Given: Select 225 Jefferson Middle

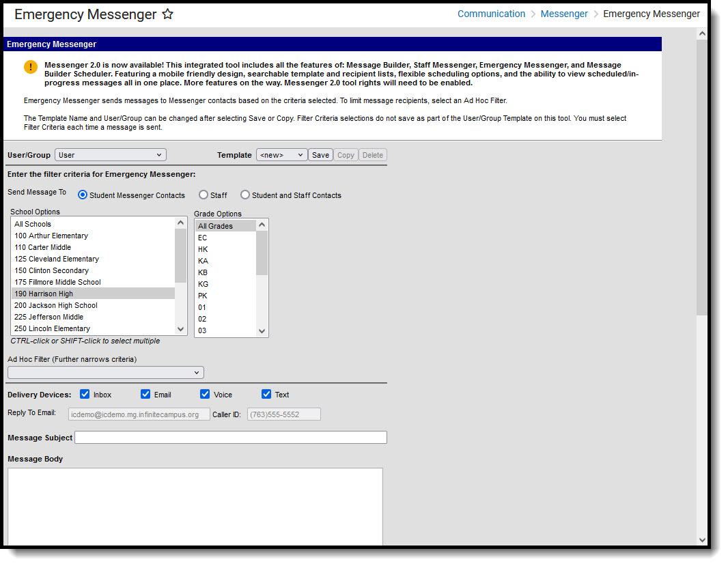Looking at the screenshot, I should coord(93,317).
